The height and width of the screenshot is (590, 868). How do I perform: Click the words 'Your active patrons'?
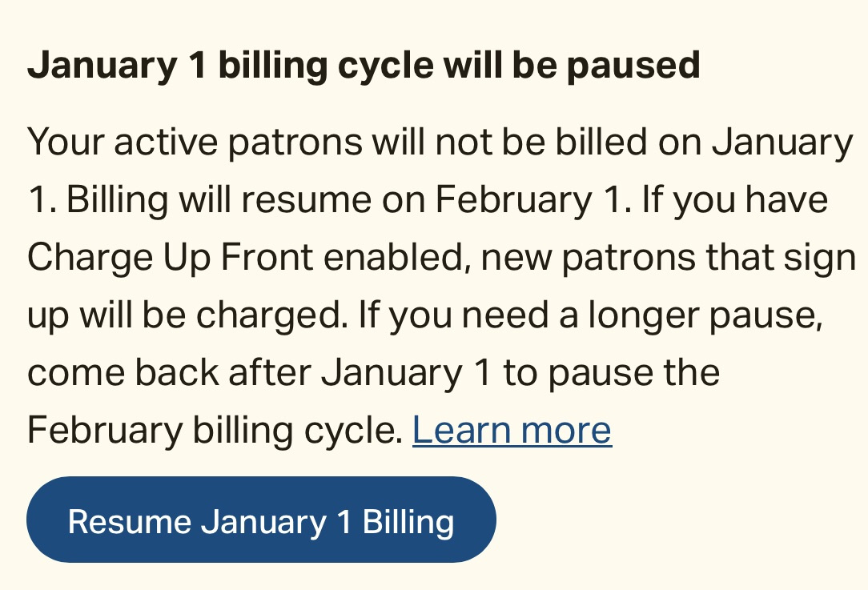coord(195,142)
